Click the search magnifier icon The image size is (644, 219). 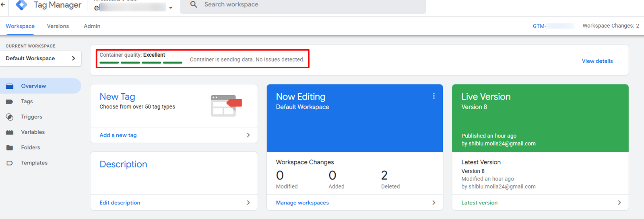click(x=194, y=4)
